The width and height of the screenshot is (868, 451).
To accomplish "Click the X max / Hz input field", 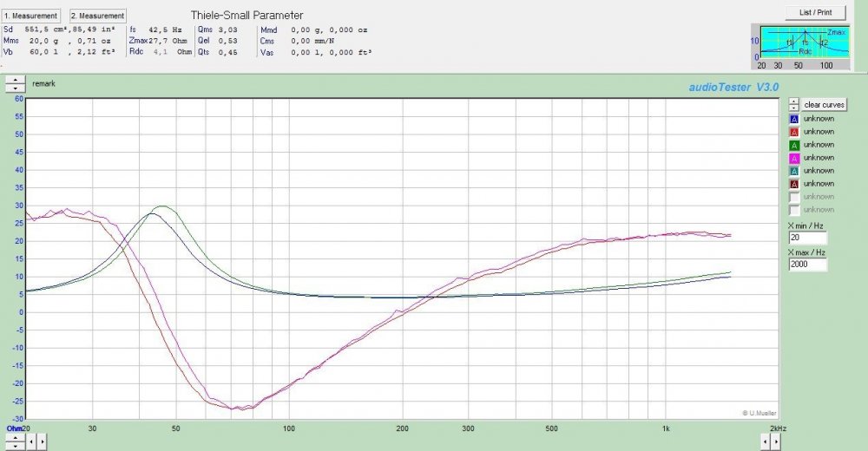I will click(x=807, y=265).
